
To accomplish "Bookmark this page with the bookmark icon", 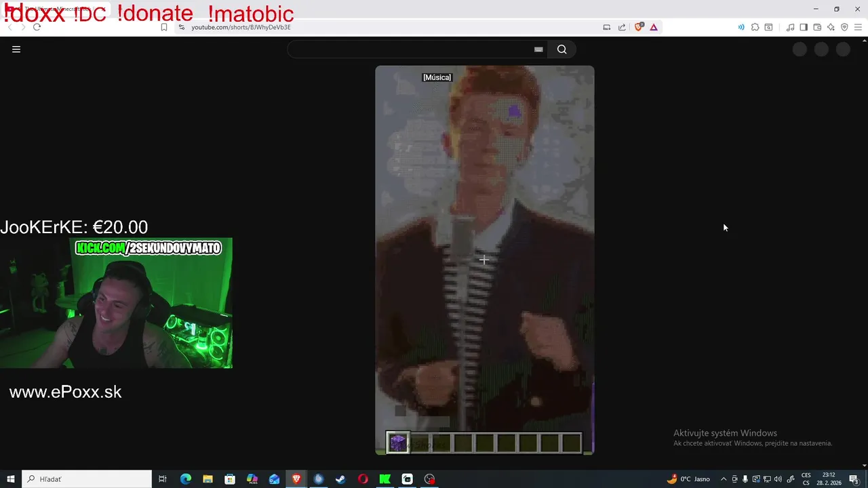I will click(x=164, y=27).
